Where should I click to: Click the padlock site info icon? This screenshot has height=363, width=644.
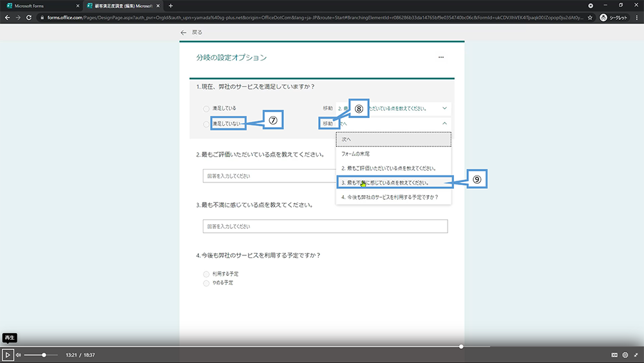(42, 17)
